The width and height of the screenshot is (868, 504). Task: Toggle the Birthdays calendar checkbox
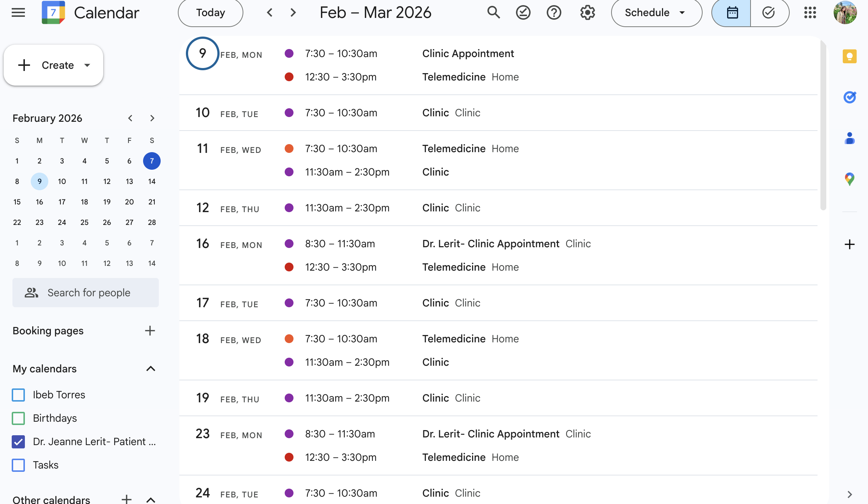click(18, 418)
